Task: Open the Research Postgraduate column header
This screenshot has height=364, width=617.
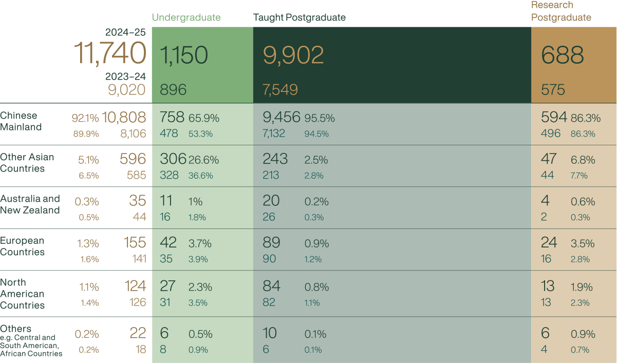Action: pos(561,11)
